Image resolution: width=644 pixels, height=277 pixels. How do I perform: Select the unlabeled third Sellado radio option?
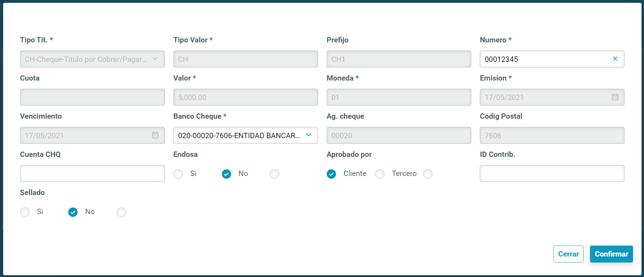pyautogui.click(x=121, y=212)
